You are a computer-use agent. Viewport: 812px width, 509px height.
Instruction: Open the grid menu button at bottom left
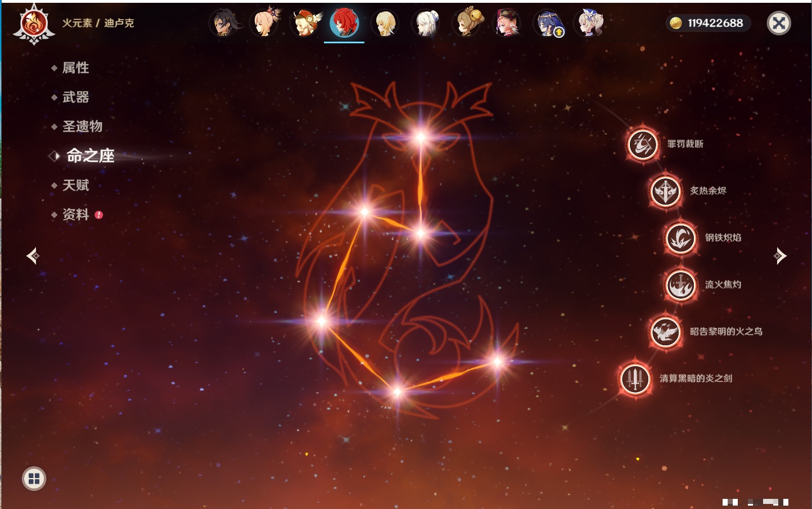pyautogui.click(x=34, y=479)
